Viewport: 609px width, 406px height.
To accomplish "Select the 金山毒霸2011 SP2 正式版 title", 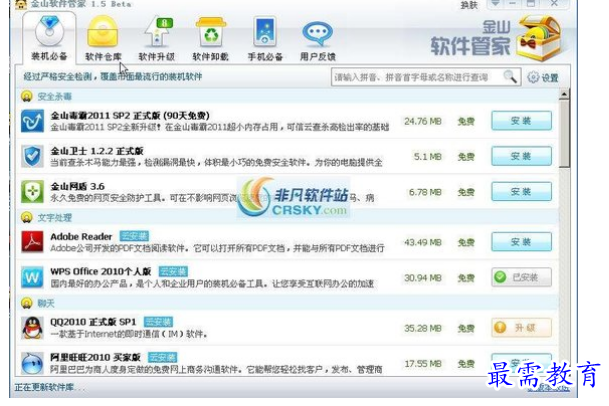I will pyautogui.click(x=130, y=115).
